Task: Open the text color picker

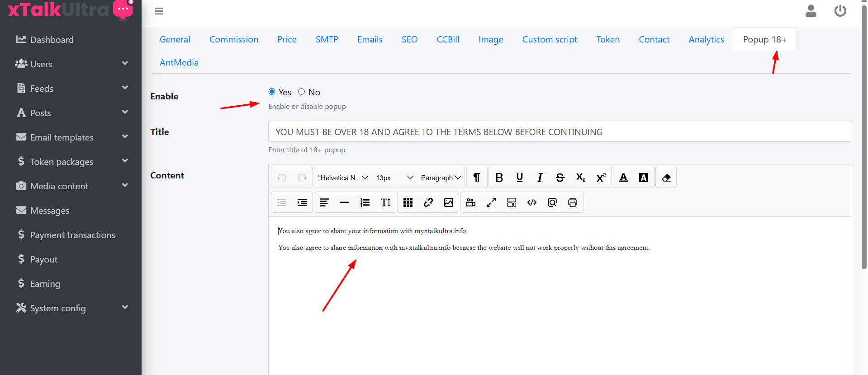Action: [x=623, y=178]
